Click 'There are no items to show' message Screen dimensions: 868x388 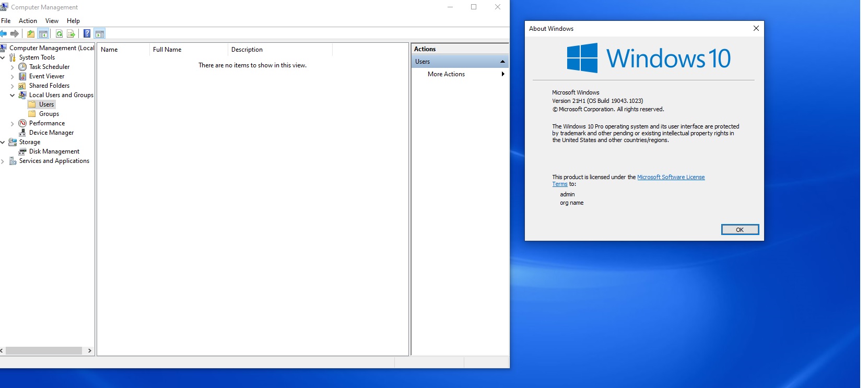point(252,65)
